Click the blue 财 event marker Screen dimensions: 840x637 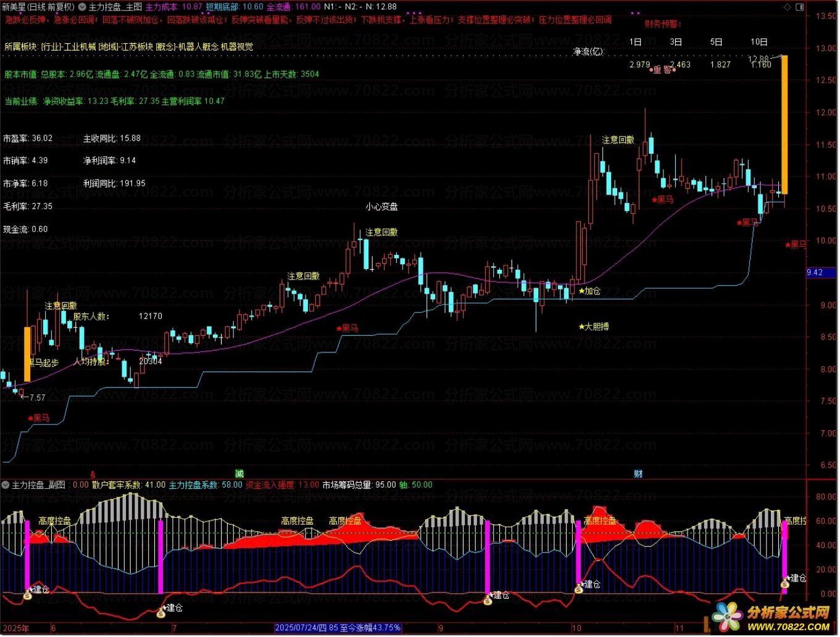638,474
